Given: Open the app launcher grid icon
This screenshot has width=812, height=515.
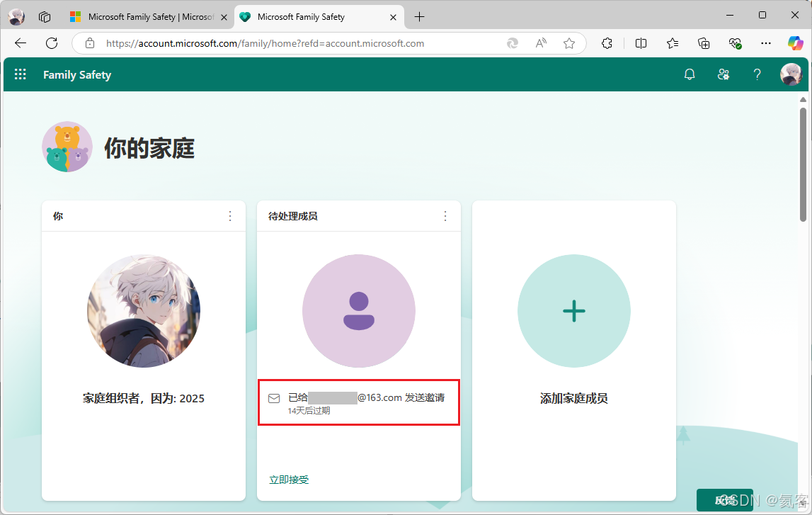Looking at the screenshot, I should (21, 74).
